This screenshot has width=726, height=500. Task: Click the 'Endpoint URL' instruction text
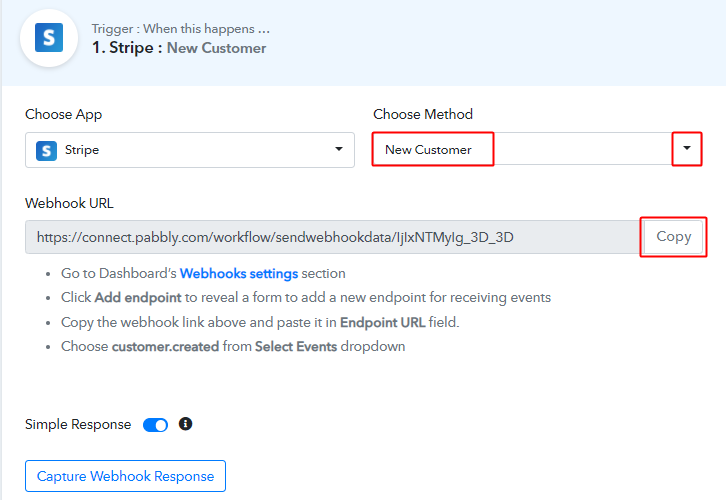click(382, 322)
